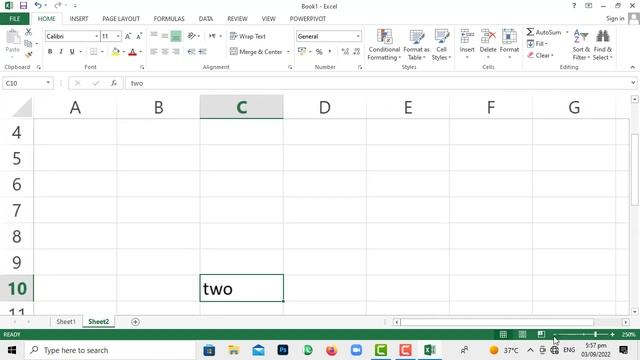Increase indent of cell text
Viewport: 640px width, 360px height.
pos(202,51)
